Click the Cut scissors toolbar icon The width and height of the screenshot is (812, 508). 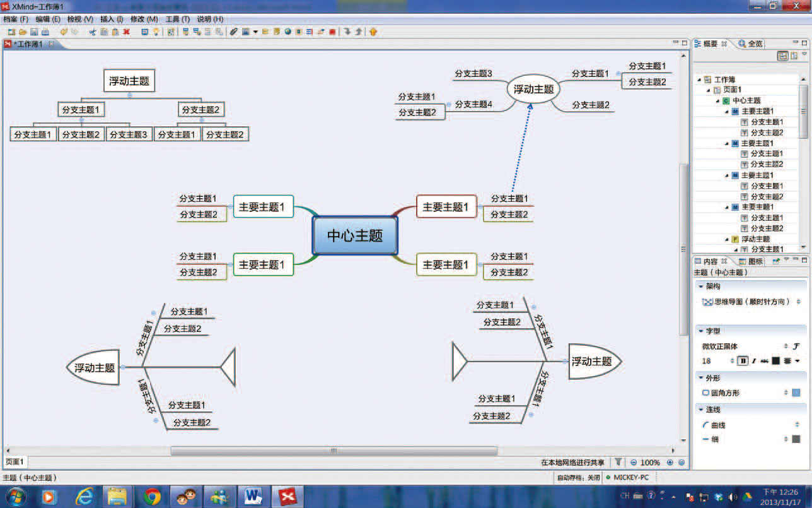pyautogui.click(x=92, y=32)
